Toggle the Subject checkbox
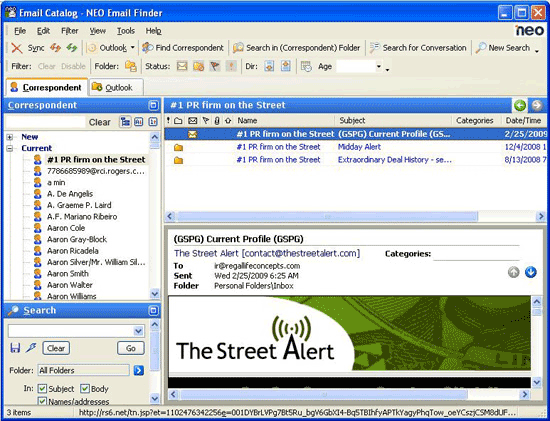550x421 pixels. tap(42, 389)
